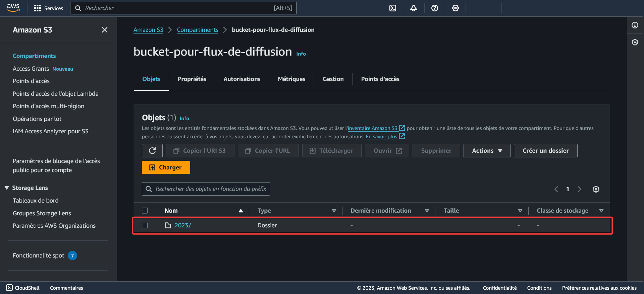Collapse the Storage Lens section
644x294 pixels.
point(7,188)
